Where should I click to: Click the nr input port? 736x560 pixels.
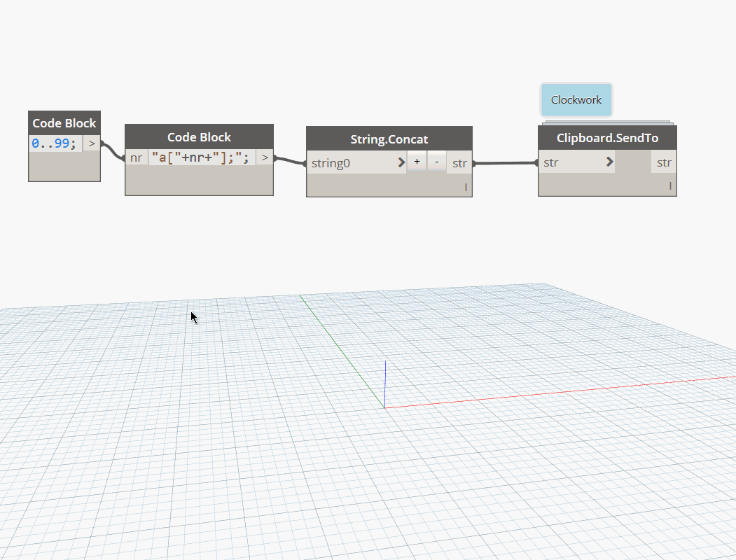point(136,157)
